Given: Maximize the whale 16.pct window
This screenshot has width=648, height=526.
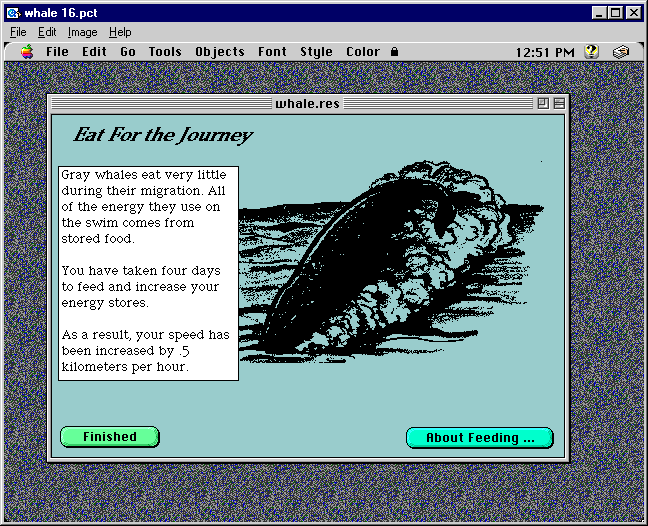Looking at the screenshot, I should coord(615,13).
